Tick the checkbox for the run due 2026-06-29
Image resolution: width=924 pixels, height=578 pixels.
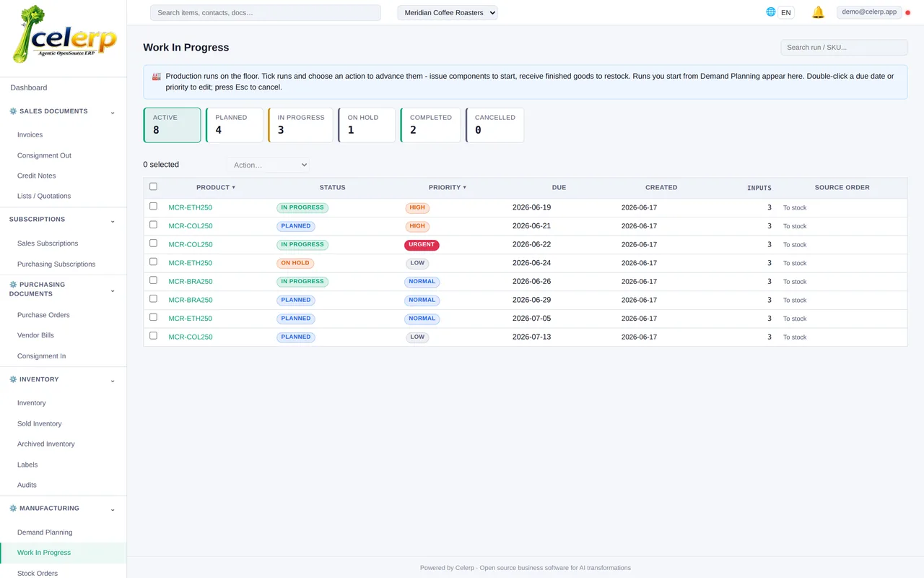pos(153,298)
